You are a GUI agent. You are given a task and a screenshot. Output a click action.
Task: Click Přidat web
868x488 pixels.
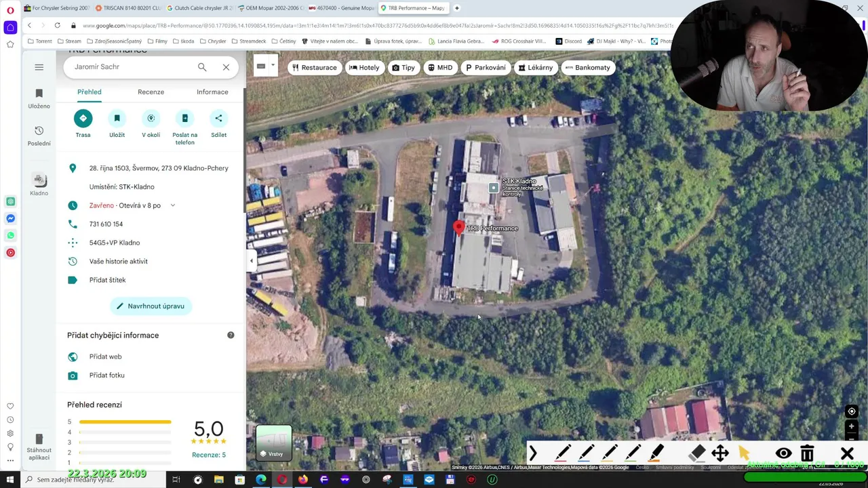[105, 357]
